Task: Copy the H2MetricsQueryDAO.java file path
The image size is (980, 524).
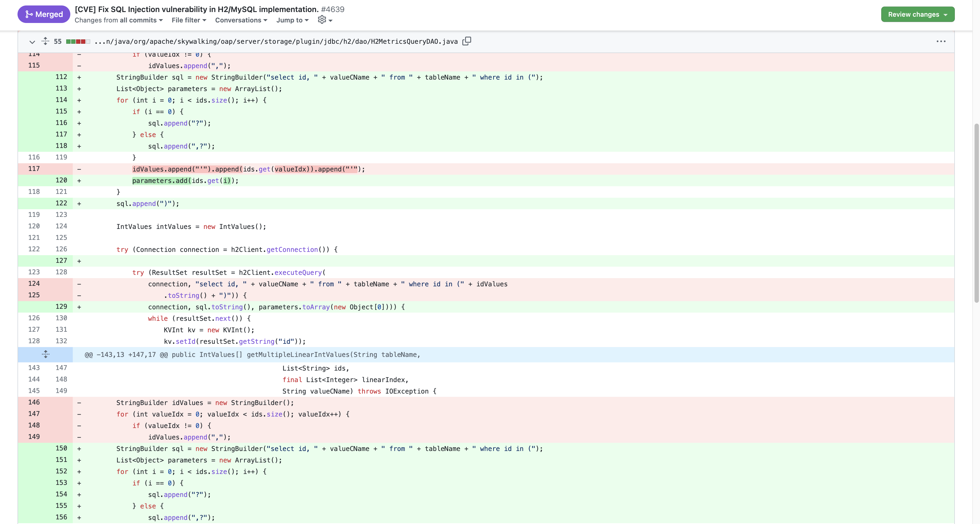Action: [x=466, y=41]
